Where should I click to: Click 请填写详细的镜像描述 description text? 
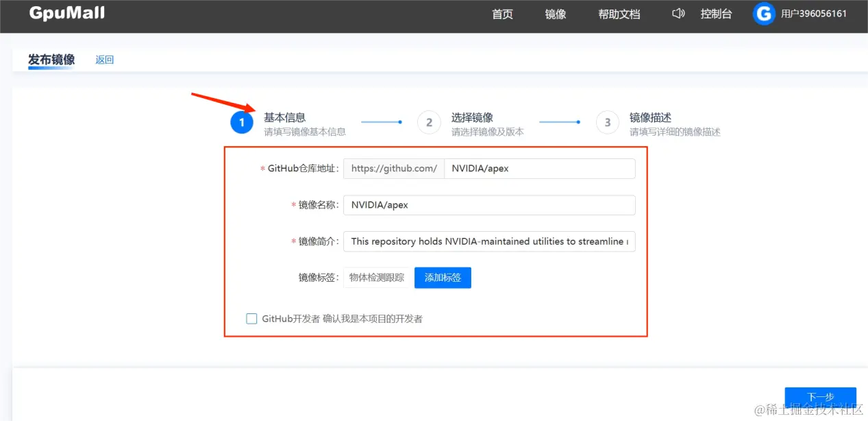pos(675,132)
